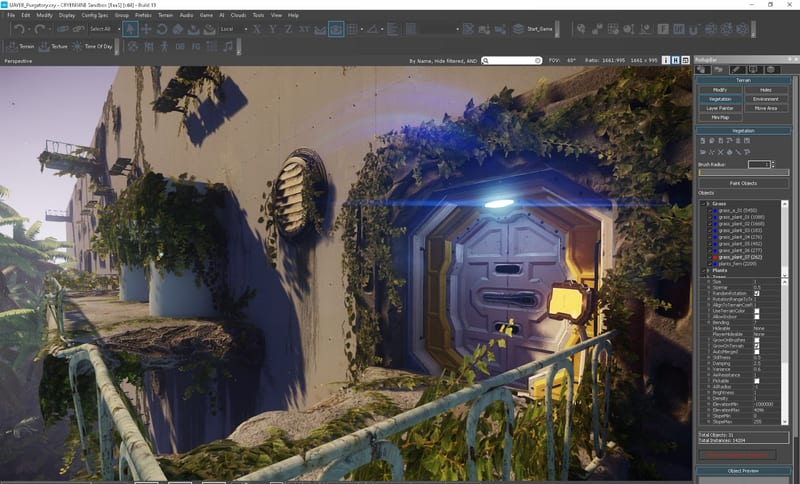Toggle the highlighted Snap to Objects icon

[336, 29]
